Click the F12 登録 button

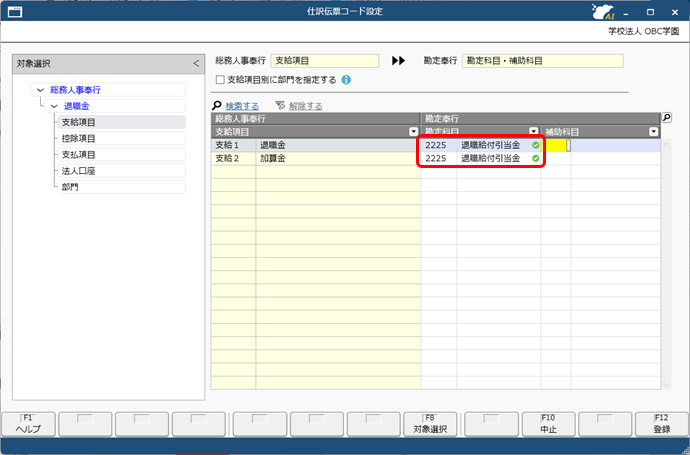(x=661, y=424)
